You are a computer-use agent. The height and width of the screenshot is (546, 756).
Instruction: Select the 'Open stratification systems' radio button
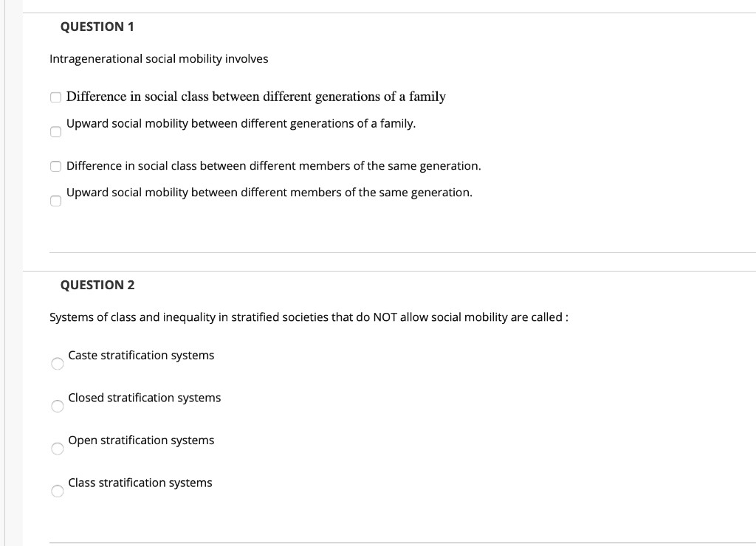57,448
